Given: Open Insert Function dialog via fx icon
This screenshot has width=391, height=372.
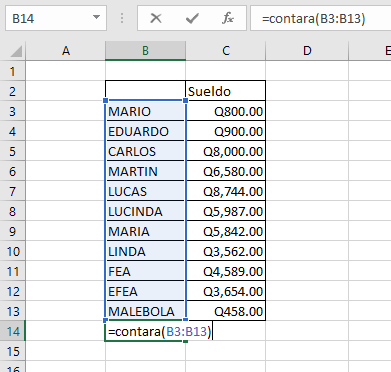Looking at the screenshot, I should 228,18.
